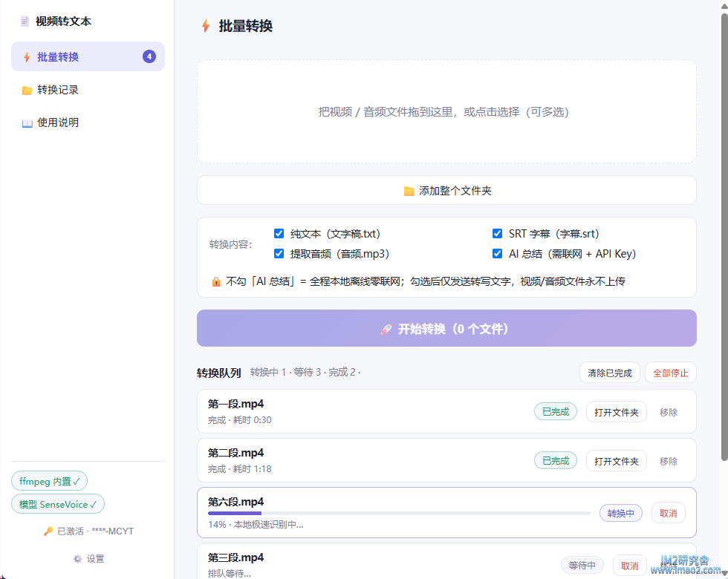Click 完成 · 耗时 1:18 status text
Image resolution: width=728 pixels, height=579 pixels.
pos(239,469)
